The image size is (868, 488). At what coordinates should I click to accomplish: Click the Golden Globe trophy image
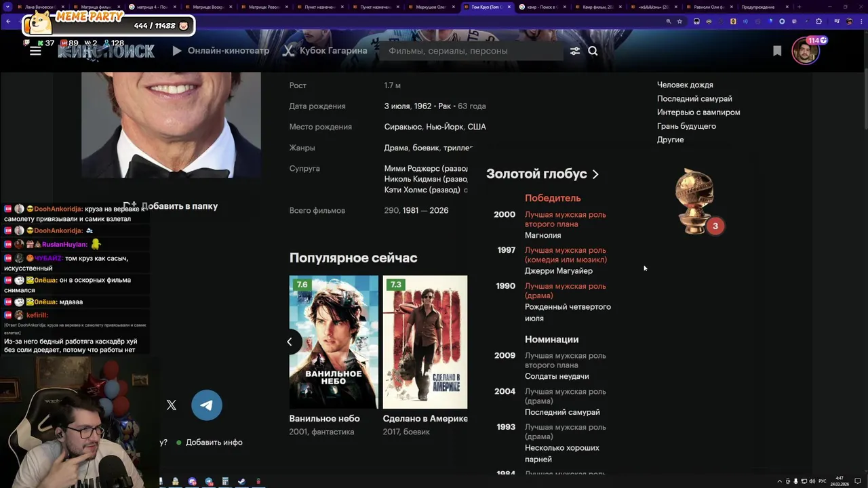tap(694, 201)
